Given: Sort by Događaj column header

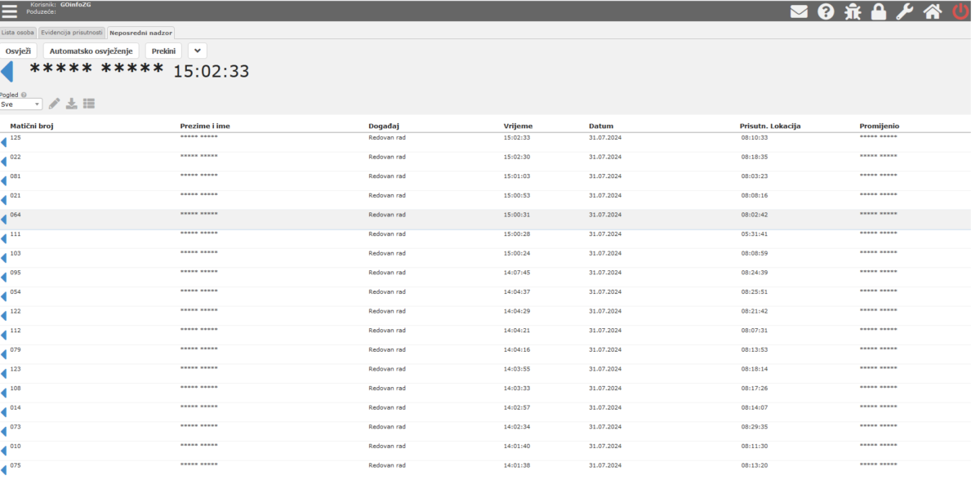Looking at the screenshot, I should [x=383, y=127].
